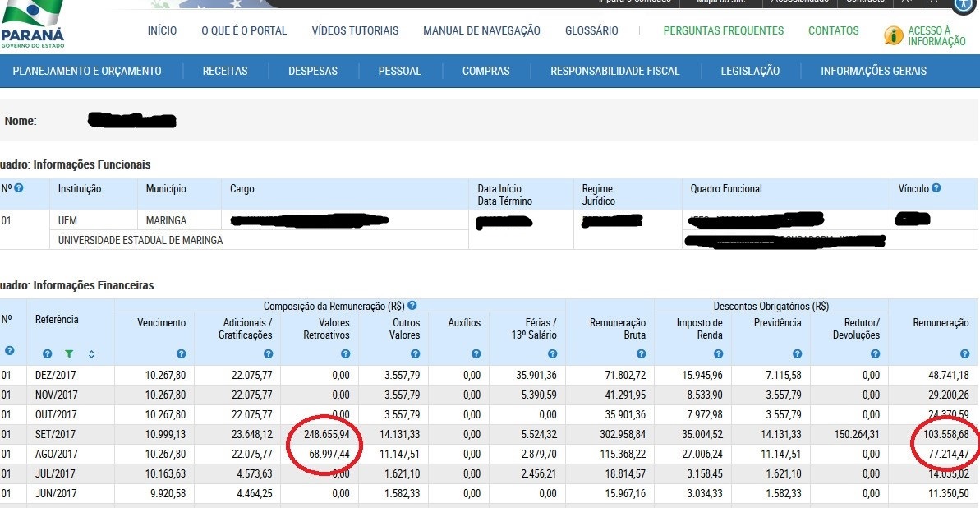This screenshot has height=508, width=980.
Task: Select LEGISLAÇÃO in the blue navigation bar
Action: pyautogui.click(x=750, y=71)
